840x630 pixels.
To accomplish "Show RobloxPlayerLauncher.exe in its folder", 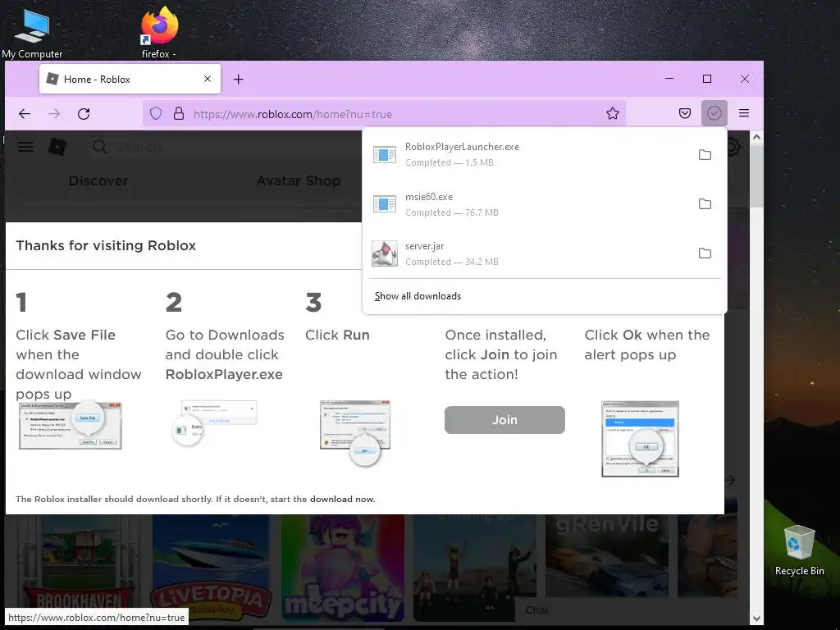I will [x=705, y=155].
